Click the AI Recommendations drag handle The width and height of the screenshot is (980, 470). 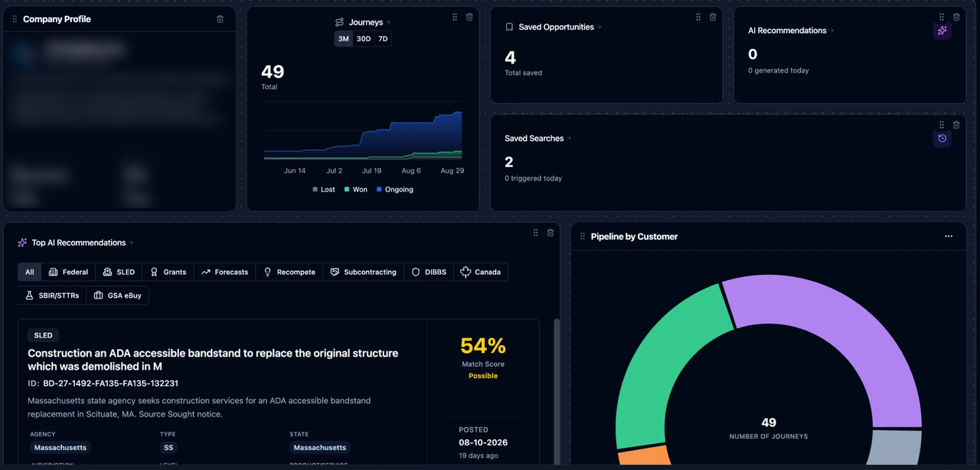tap(942, 17)
